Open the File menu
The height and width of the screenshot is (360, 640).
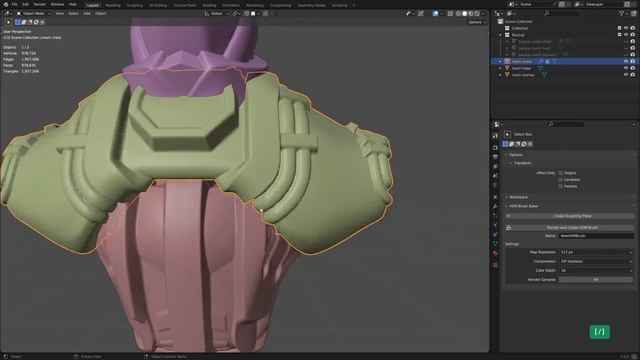pos(14,4)
